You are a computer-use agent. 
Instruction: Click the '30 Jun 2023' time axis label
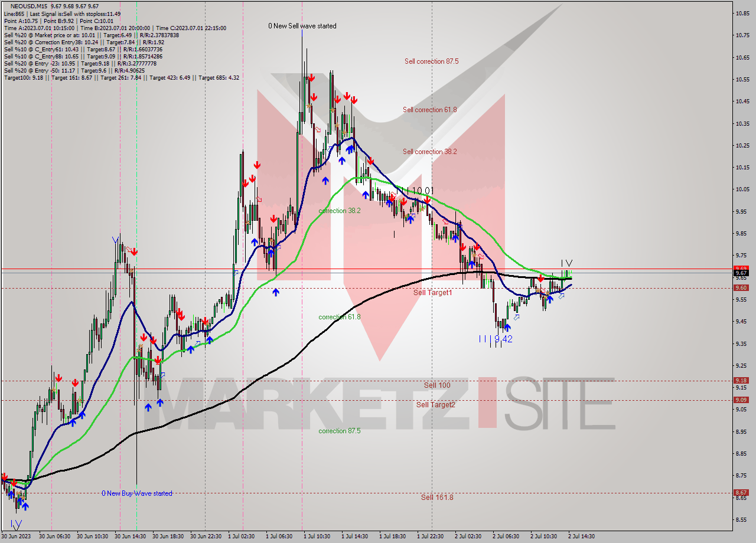coord(15,537)
